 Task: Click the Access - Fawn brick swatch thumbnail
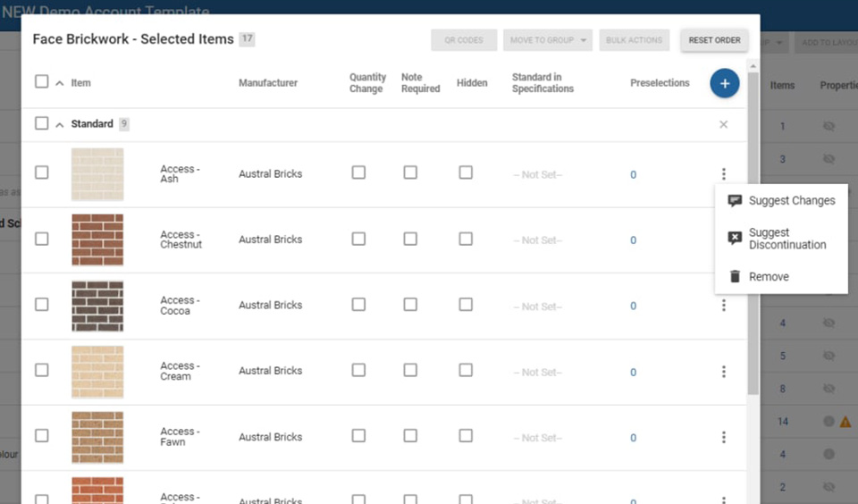click(97, 438)
